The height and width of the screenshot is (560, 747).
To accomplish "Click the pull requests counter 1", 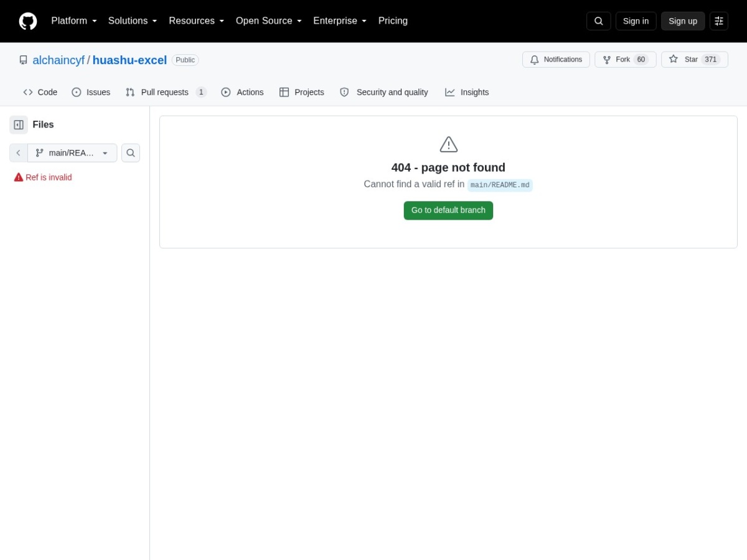I will click(201, 92).
